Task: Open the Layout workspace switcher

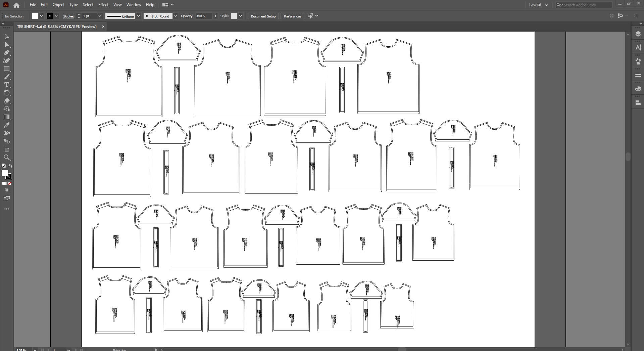Action: pyautogui.click(x=538, y=5)
